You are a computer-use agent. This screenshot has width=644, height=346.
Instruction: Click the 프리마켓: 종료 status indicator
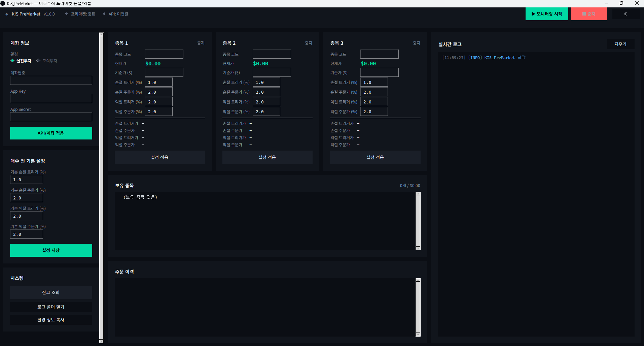(80, 14)
